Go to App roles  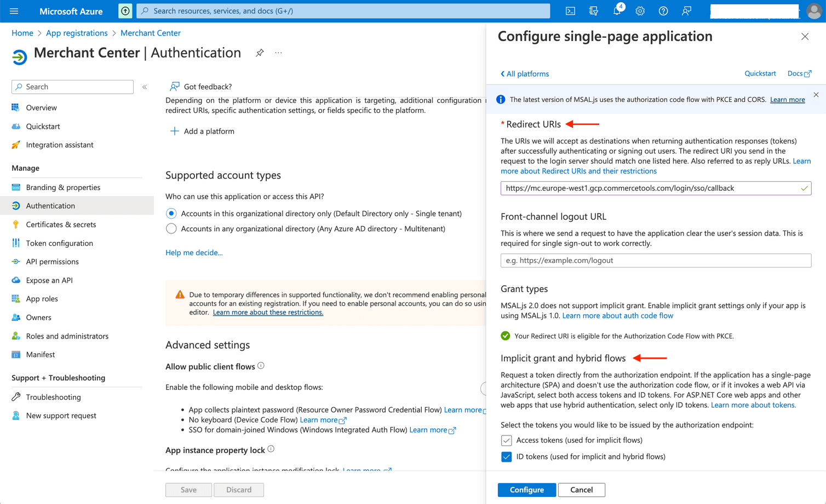[x=42, y=299]
